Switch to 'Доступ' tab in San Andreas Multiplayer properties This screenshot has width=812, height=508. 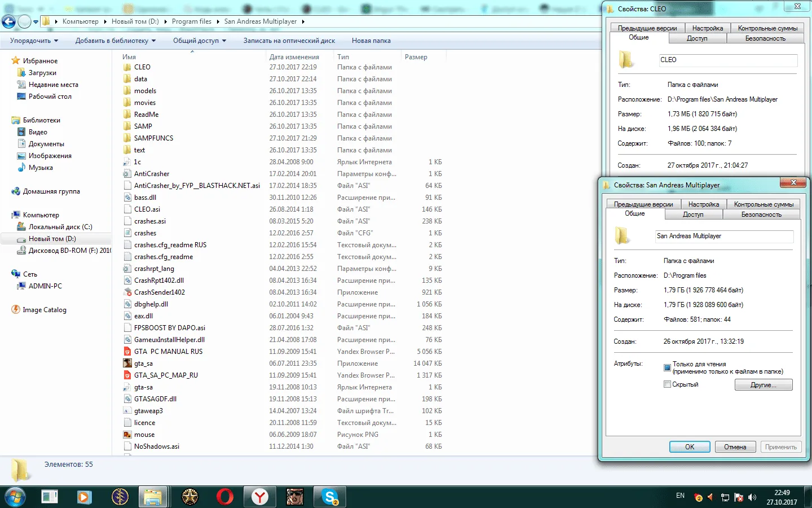point(693,214)
